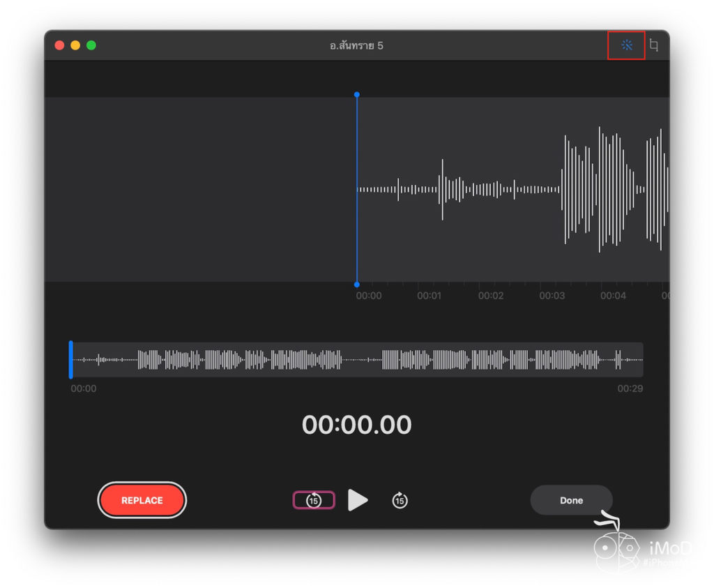Toggle the Enhance Recording magic wand icon
Screen dimensions: 714x588
pos(627,46)
